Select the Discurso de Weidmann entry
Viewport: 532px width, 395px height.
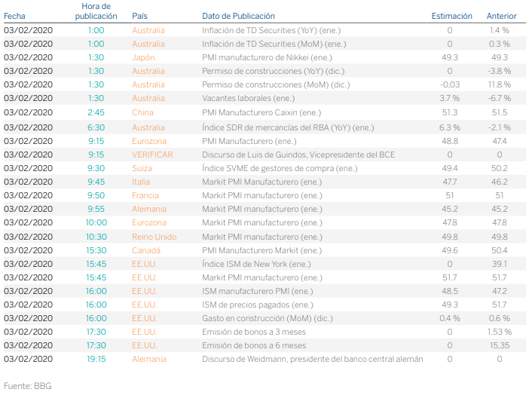[x=312, y=359]
